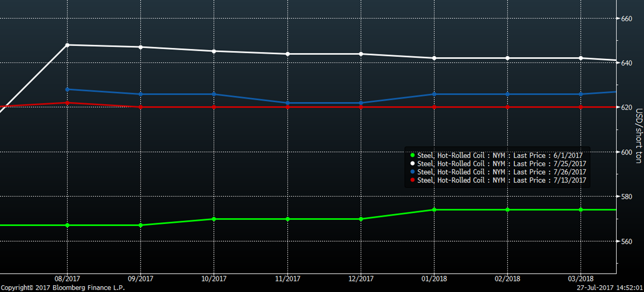Click the 12/2017 x-axis label

pyautogui.click(x=360, y=278)
